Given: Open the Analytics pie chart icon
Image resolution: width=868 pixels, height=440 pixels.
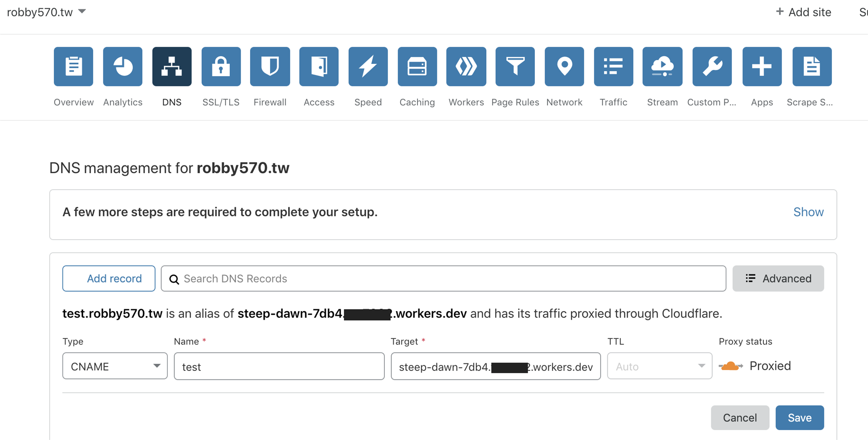Looking at the screenshot, I should [x=122, y=66].
